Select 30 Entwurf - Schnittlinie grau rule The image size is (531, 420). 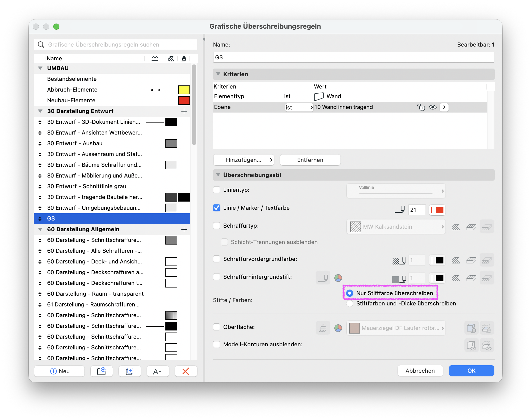pos(112,186)
